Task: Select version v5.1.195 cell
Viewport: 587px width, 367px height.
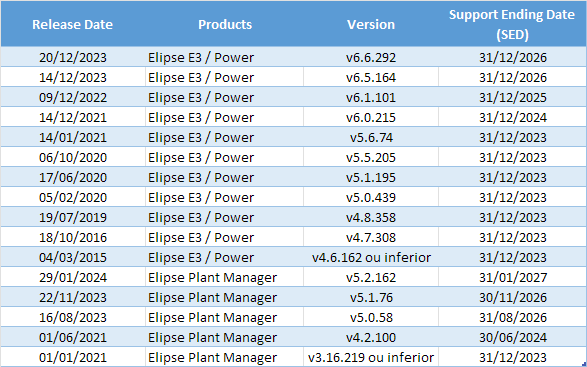Action: tap(371, 177)
